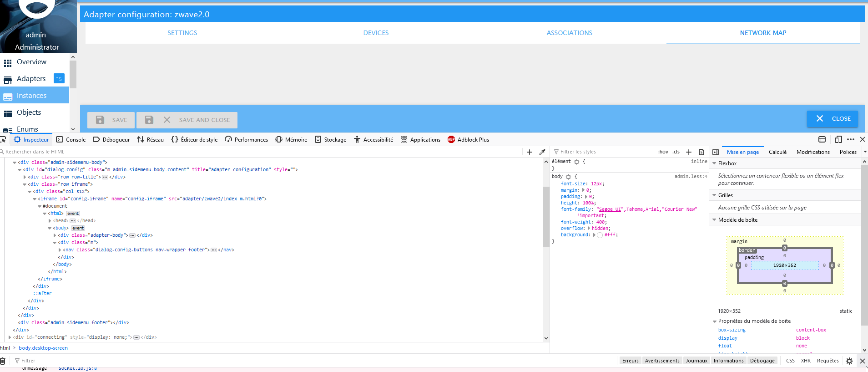Expand the head element node

pos(50,221)
